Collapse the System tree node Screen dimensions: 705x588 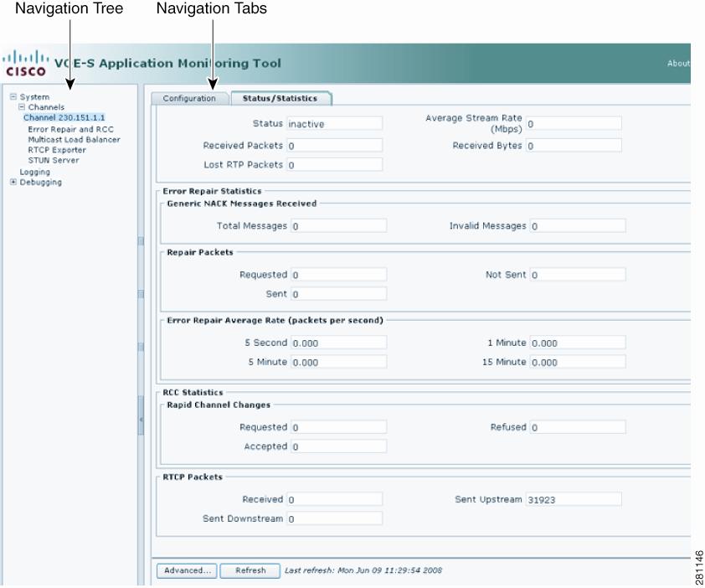pyautogui.click(x=13, y=96)
